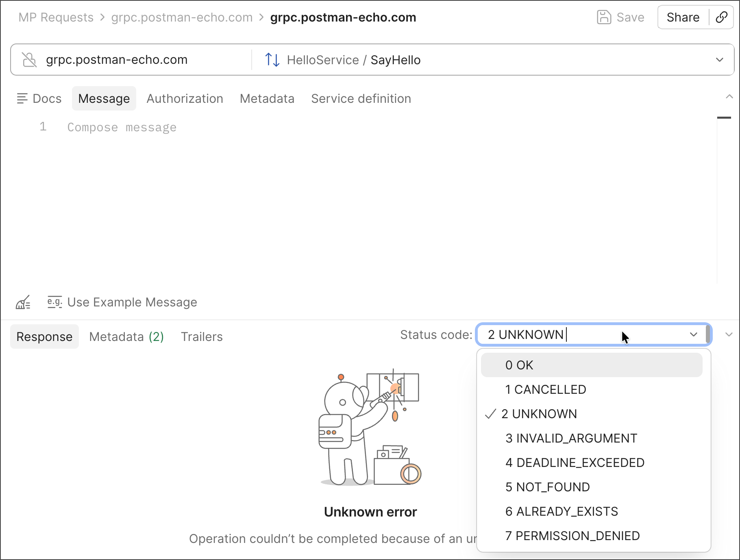Switch to the Message tab
740x560 pixels.
click(104, 98)
